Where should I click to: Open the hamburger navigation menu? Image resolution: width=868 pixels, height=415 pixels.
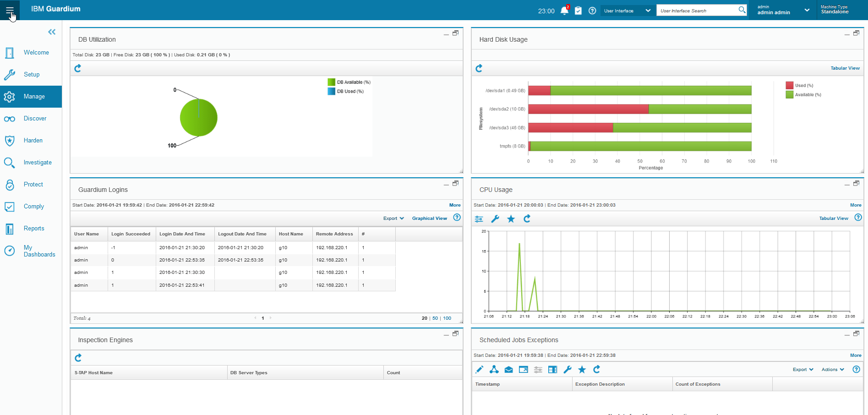click(x=10, y=10)
